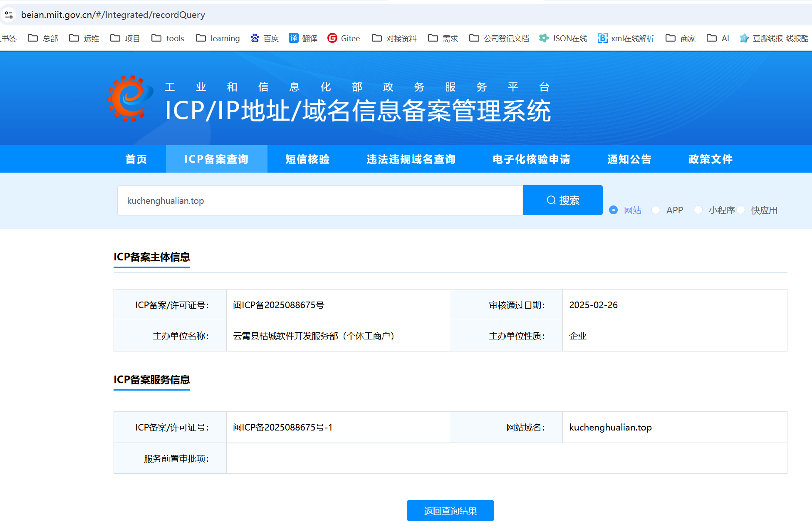Choose the 快应用 radio option
The height and width of the screenshot is (532, 812).
click(741, 210)
